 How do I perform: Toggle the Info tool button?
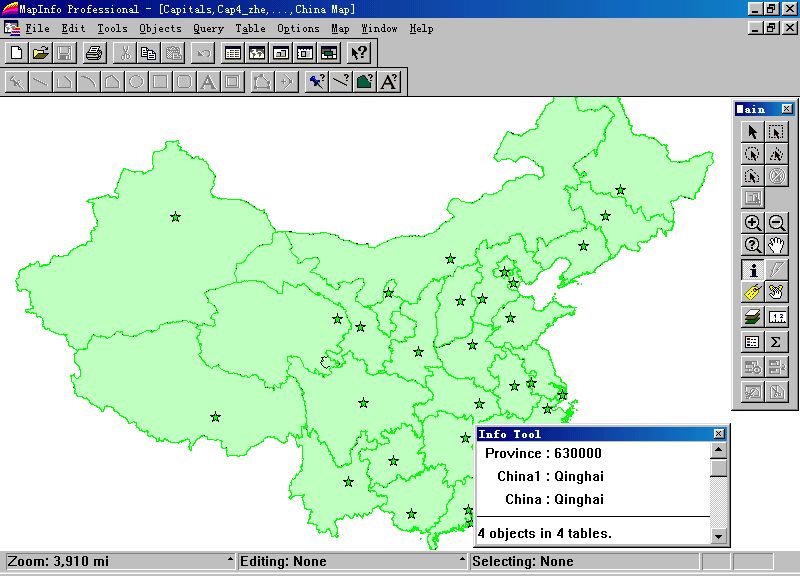(x=753, y=270)
